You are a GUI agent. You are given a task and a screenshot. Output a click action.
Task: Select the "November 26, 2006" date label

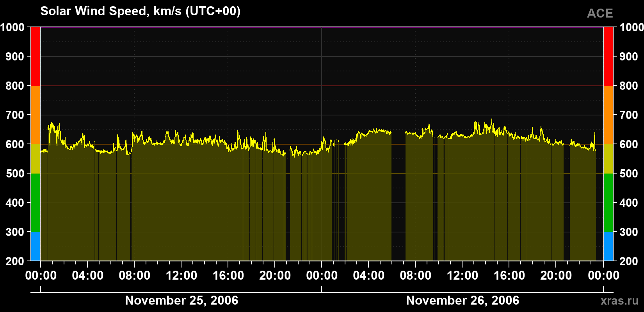[x=463, y=300]
